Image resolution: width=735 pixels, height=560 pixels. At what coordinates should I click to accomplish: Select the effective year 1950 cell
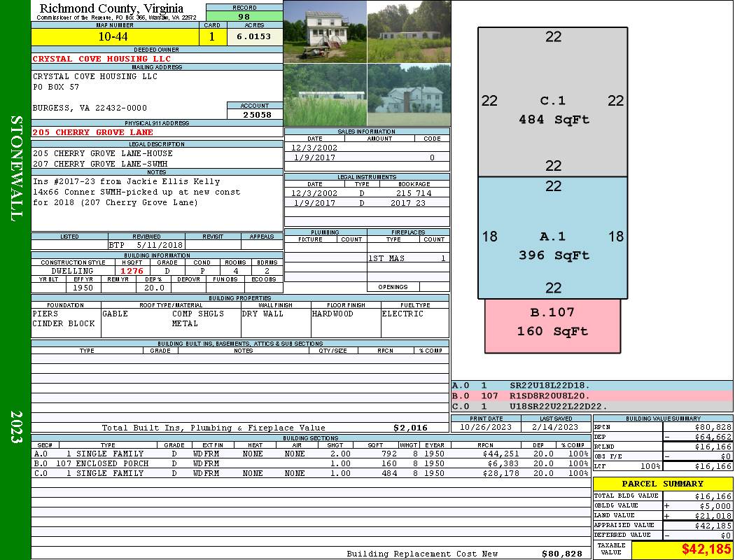pyautogui.click(x=83, y=288)
